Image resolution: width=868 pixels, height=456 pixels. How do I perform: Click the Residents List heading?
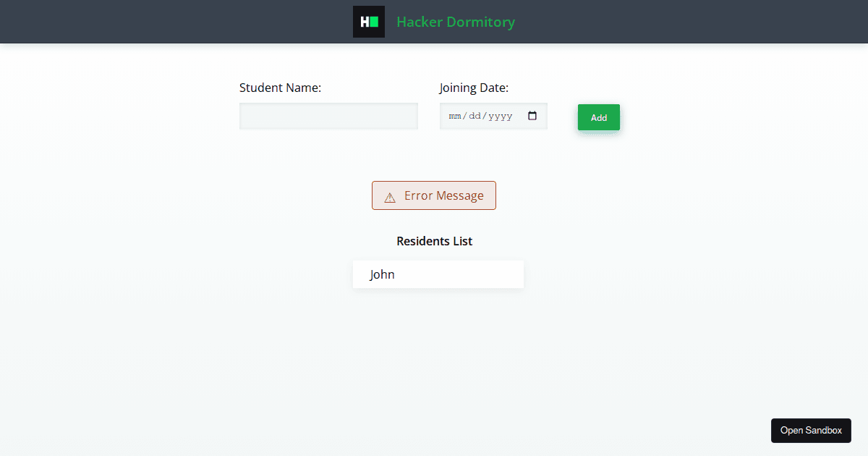(434, 241)
